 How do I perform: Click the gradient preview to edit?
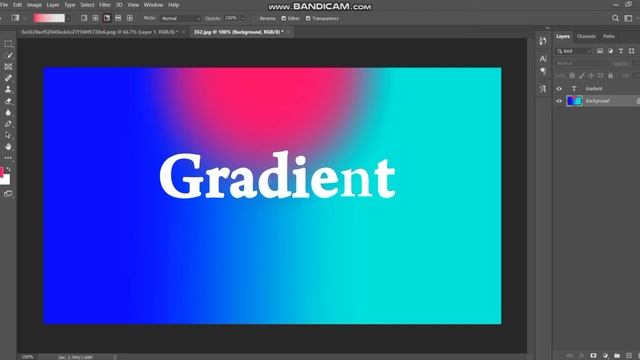tap(49, 18)
